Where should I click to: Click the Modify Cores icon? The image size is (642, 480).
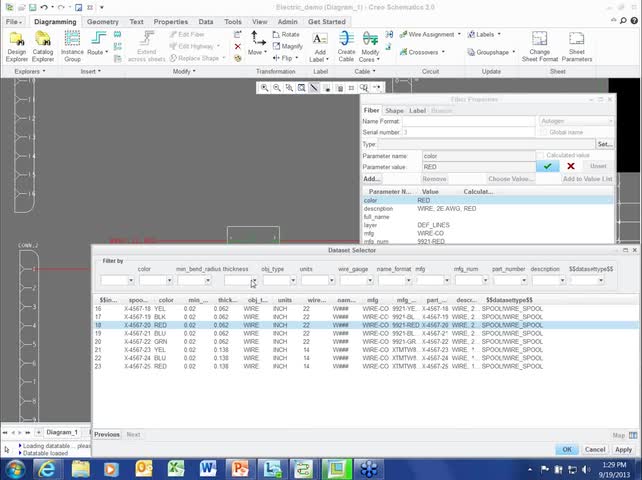coord(370,39)
